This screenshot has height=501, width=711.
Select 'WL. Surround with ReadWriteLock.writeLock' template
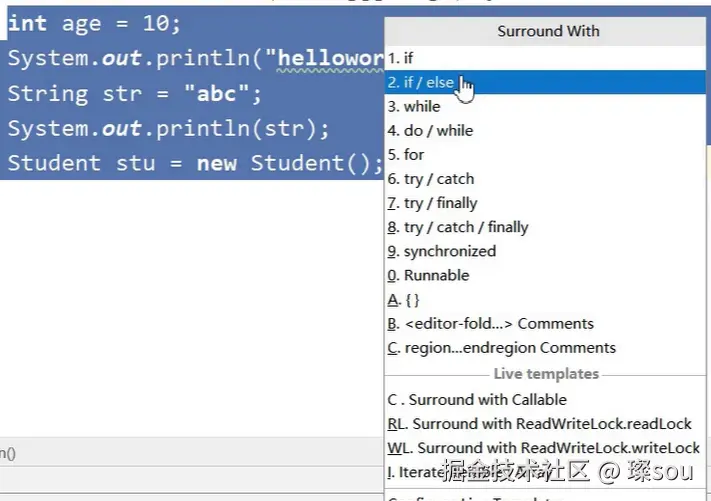545,448
